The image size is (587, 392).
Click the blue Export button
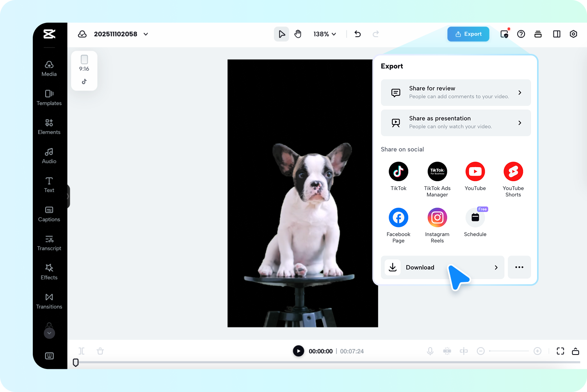click(x=468, y=34)
